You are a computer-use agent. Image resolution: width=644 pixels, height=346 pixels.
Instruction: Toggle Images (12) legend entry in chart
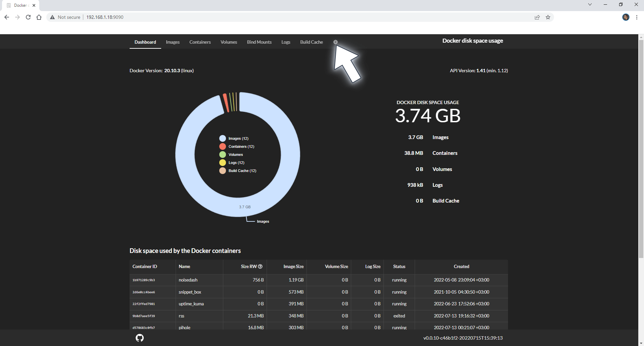[234, 138]
